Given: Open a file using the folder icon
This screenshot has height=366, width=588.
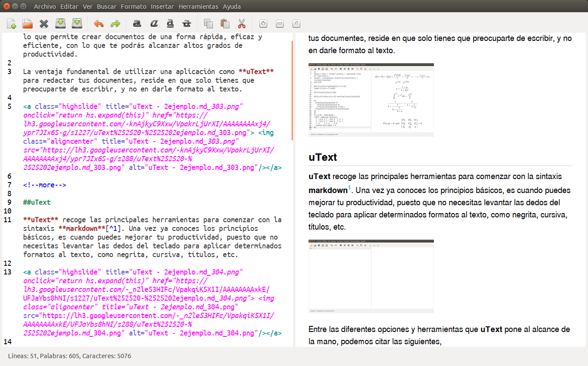Looking at the screenshot, I should tap(27, 24).
